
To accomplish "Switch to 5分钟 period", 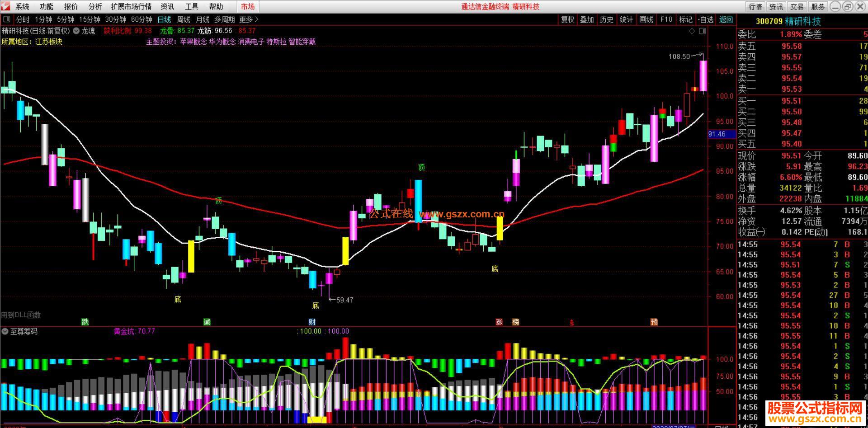I will click(66, 19).
